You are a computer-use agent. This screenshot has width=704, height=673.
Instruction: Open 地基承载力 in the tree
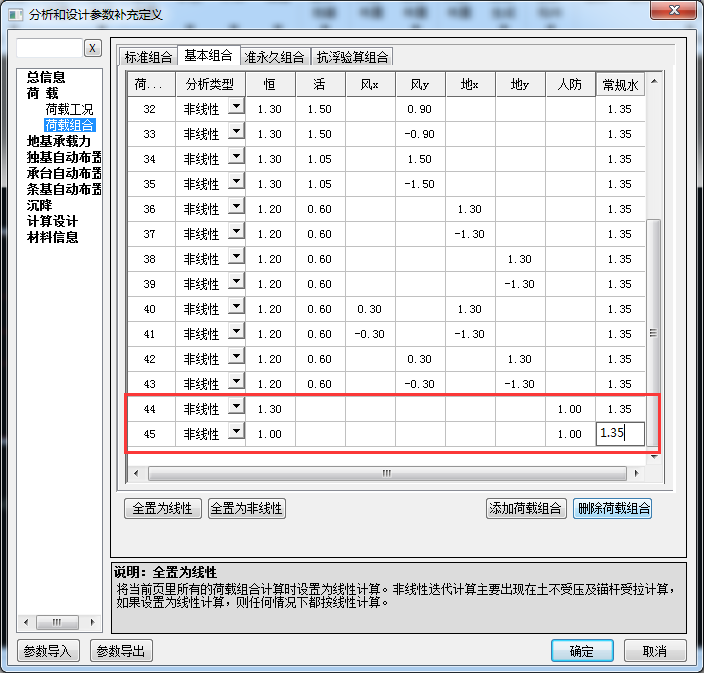pos(59,141)
